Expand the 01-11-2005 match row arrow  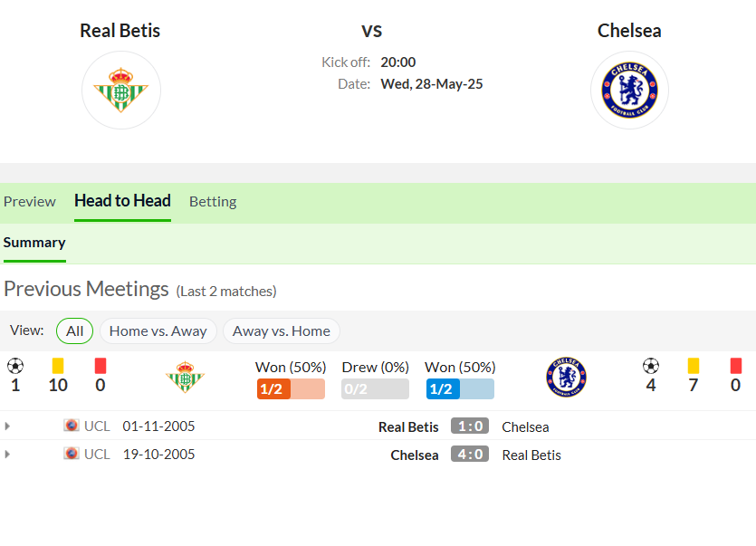7,426
